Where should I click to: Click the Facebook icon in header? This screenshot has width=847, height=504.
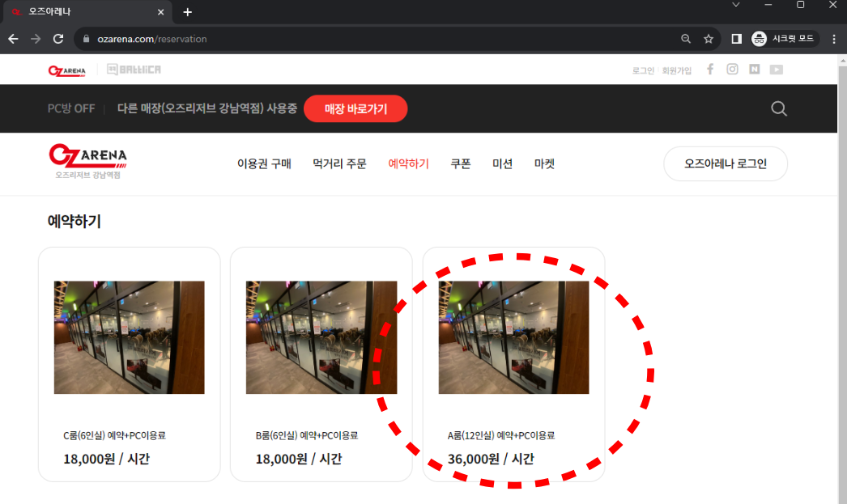pos(710,70)
